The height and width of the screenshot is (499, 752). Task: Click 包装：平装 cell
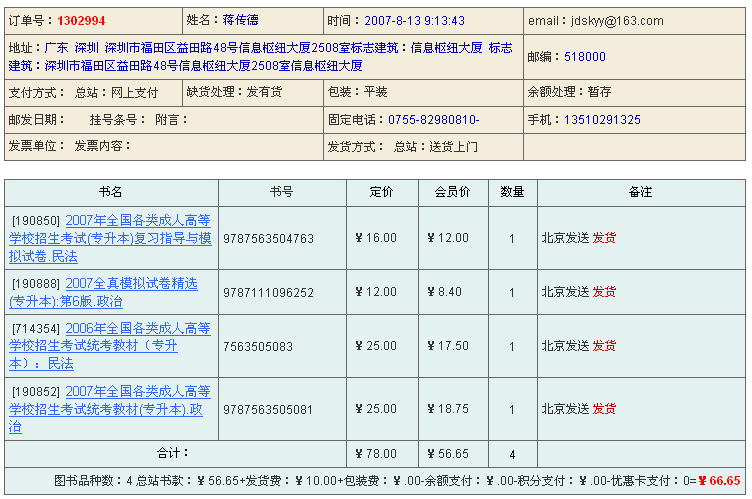click(x=423, y=93)
